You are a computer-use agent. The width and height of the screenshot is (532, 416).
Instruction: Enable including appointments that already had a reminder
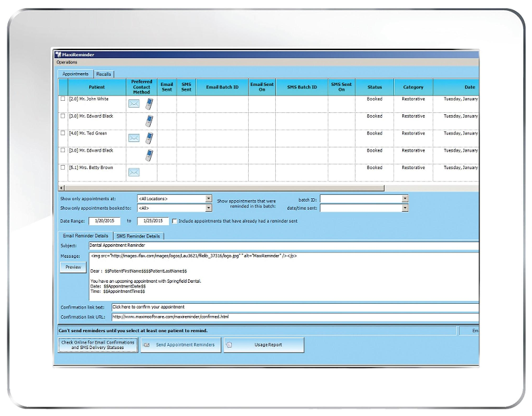point(174,221)
